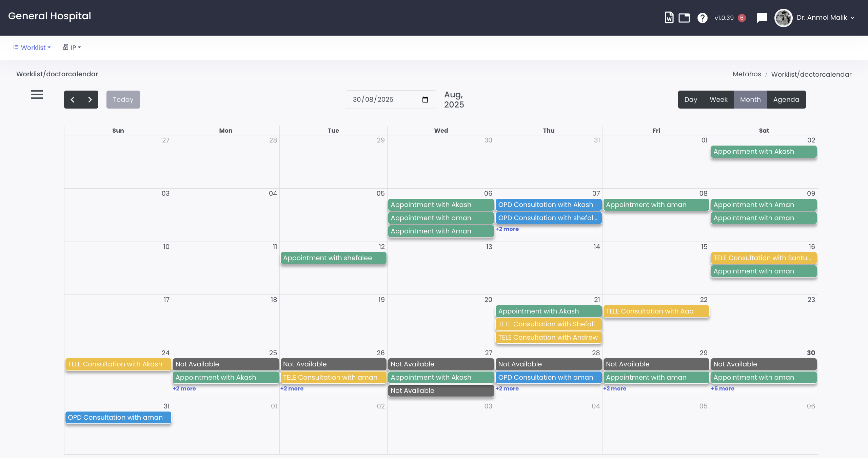Click Metahos breadcrumb link
The height and width of the screenshot is (458, 868).
click(x=747, y=74)
